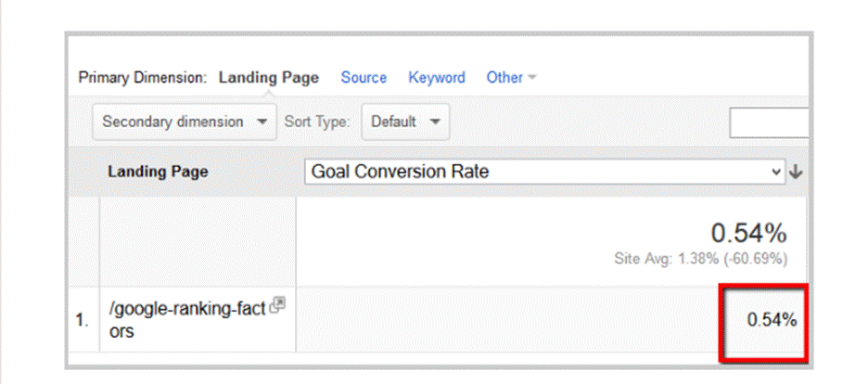Expand the Other primary dimension menu

(x=511, y=78)
